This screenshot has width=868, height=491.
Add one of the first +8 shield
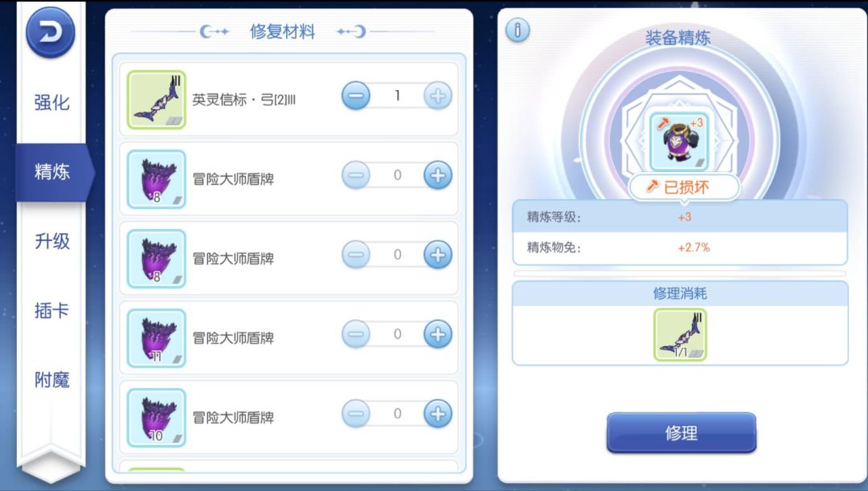[438, 175]
